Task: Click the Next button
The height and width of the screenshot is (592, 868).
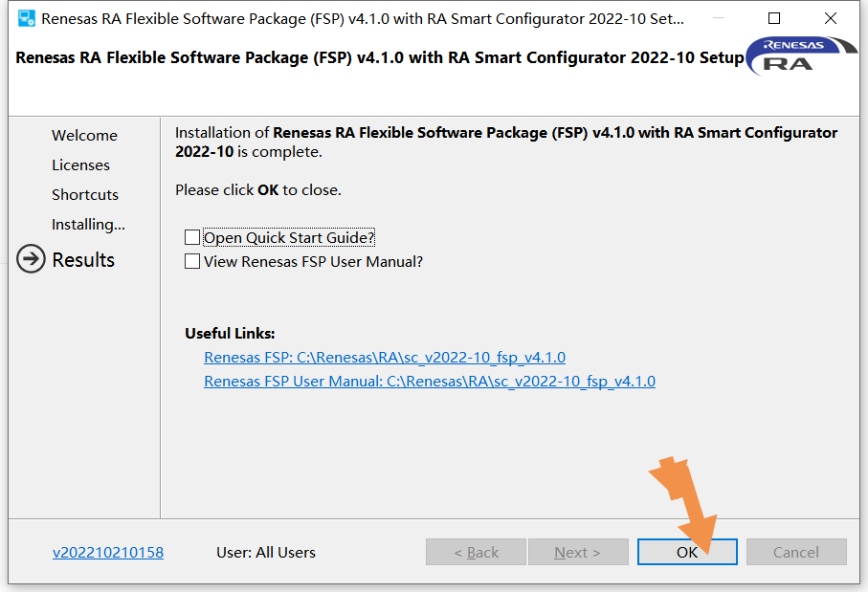Action: pos(578,552)
